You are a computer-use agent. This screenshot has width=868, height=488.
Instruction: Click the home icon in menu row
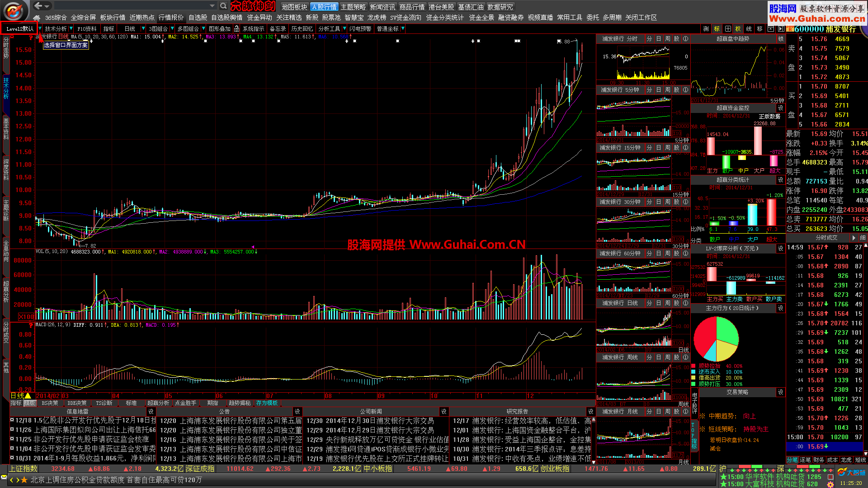[x=37, y=18]
